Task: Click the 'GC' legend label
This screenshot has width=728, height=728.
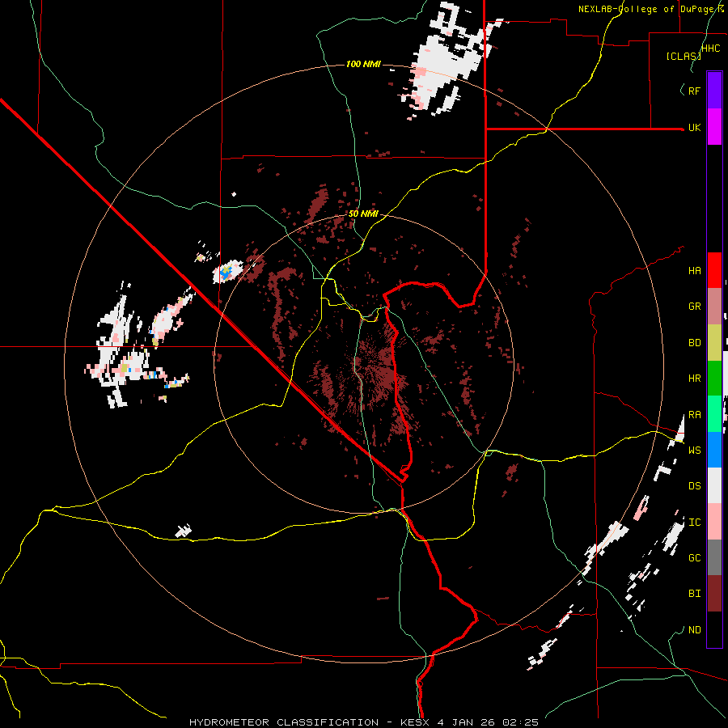Action: (x=694, y=558)
